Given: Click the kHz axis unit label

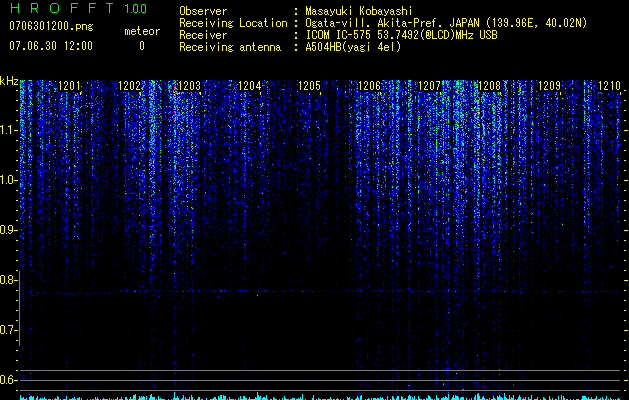Looking at the screenshot, I should click(x=9, y=81).
